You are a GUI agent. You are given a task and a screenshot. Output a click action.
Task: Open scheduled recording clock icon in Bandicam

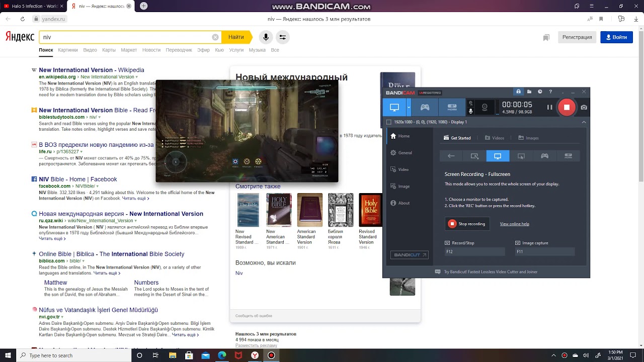tap(540, 92)
